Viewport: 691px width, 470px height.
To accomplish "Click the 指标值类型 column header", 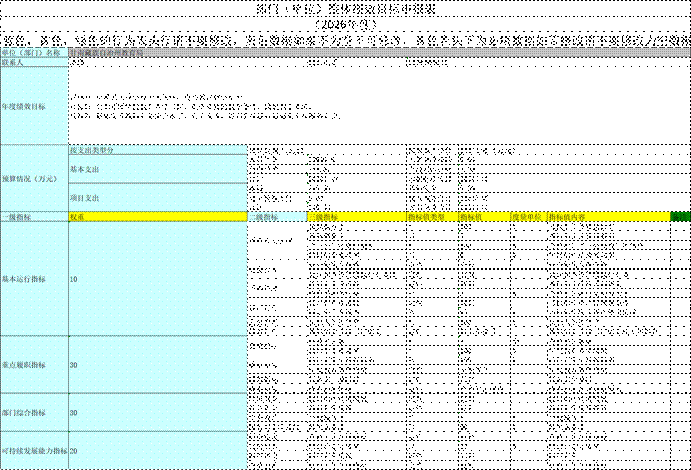I will pyautogui.click(x=431, y=217).
